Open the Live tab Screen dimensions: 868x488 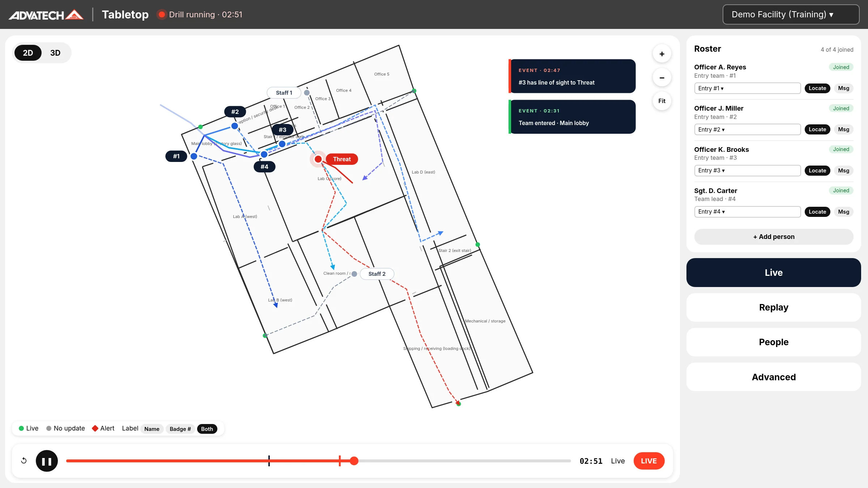pyautogui.click(x=774, y=273)
